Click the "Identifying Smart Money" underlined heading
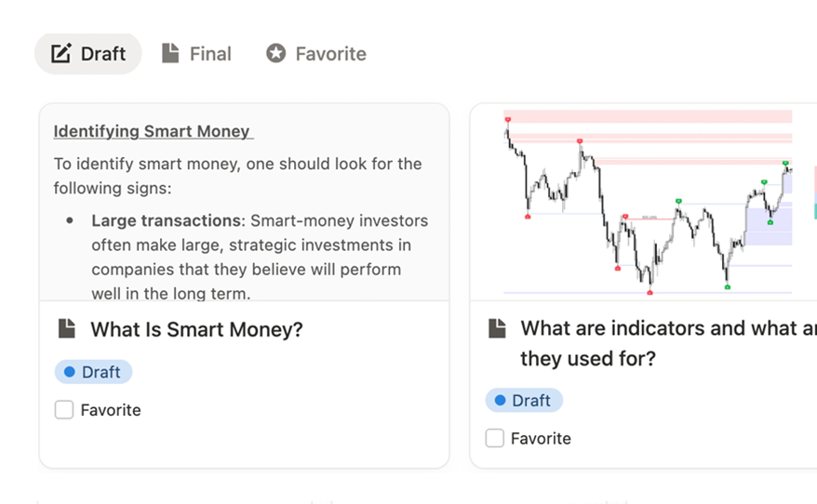Screen dimensions: 817x504 click(153, 131)
